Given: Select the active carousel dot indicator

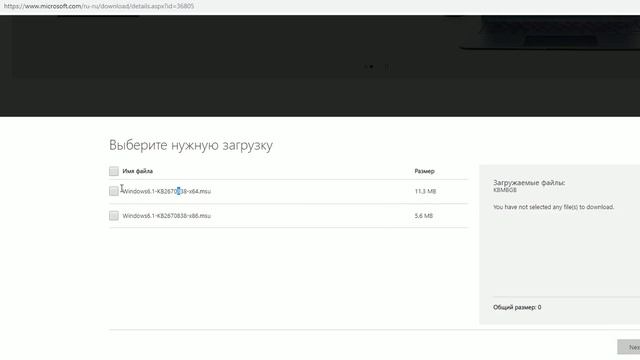Looking at the screenshot, I should pos(371,67).
